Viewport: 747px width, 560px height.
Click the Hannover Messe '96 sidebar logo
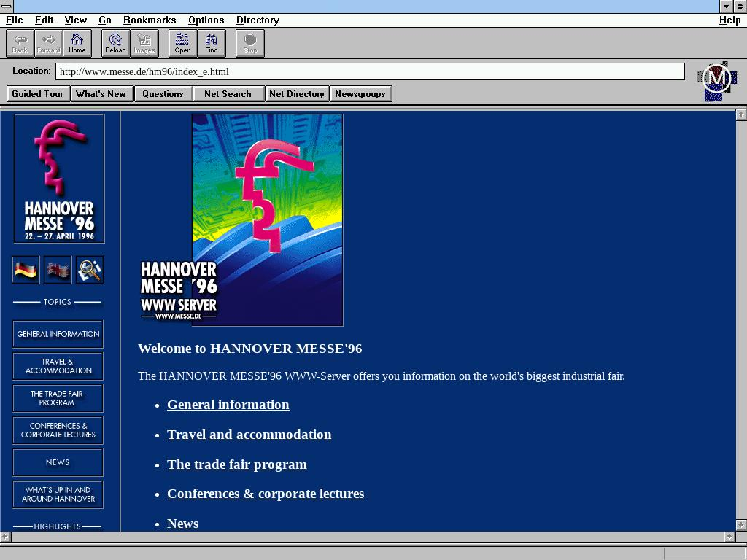(59, 179)
